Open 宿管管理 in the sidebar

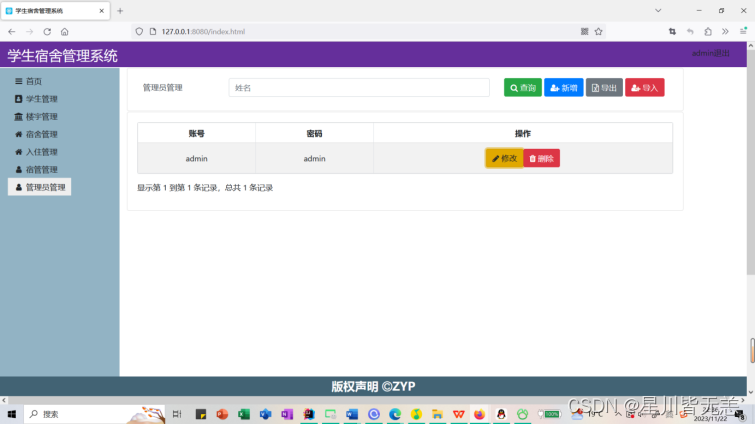37,169
